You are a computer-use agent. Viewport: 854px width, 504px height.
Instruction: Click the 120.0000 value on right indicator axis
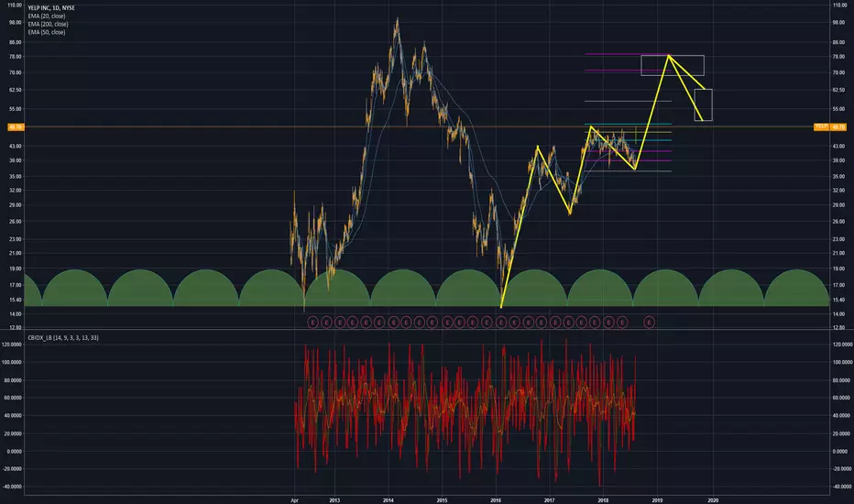click(x=843, y=345)
